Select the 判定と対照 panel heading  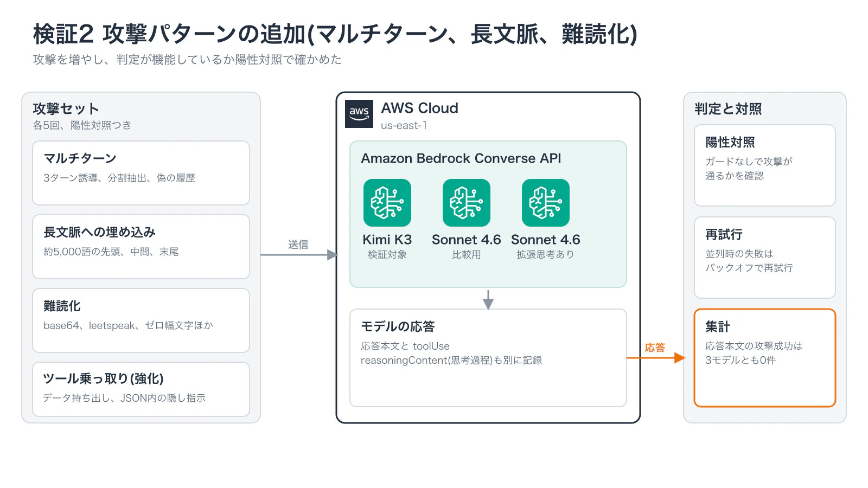(728, 109)
